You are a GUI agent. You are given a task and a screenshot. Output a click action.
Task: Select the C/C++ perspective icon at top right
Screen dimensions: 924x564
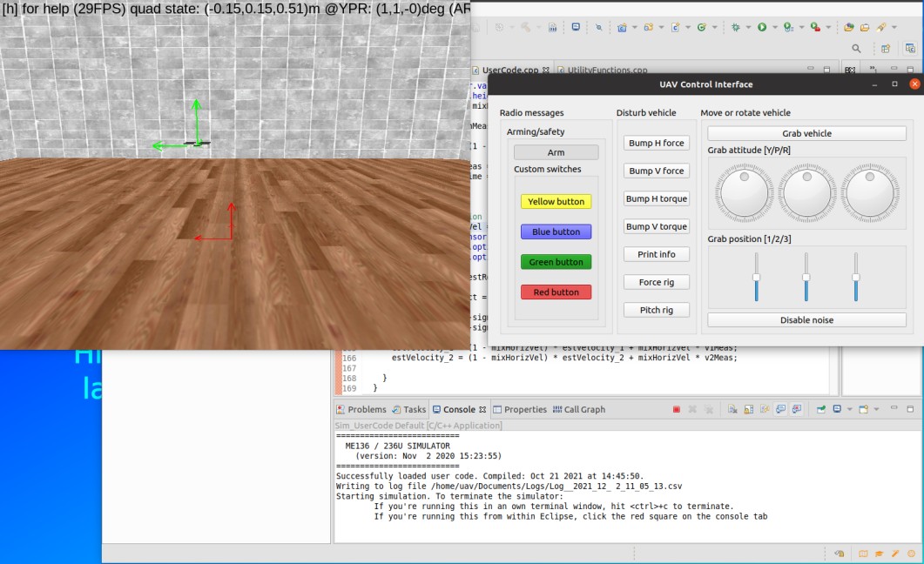pos(910,49)
